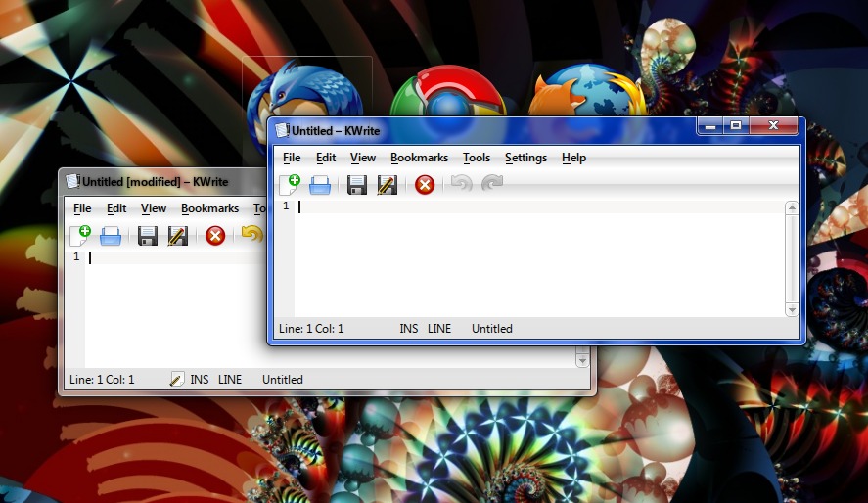Minimize the front KWrite window
Viewport: 868px width, 503px height.
[710, 126]
